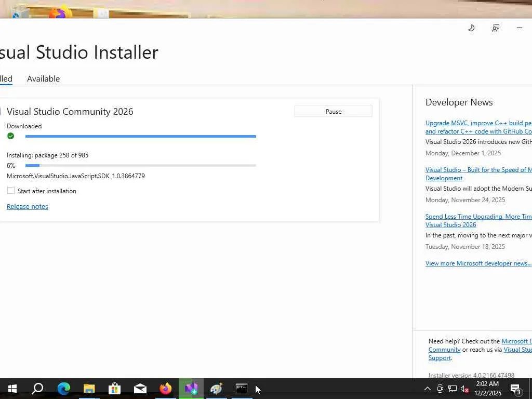
Task: Show hidden system tray icons
Action: click(x=428, y=389)
